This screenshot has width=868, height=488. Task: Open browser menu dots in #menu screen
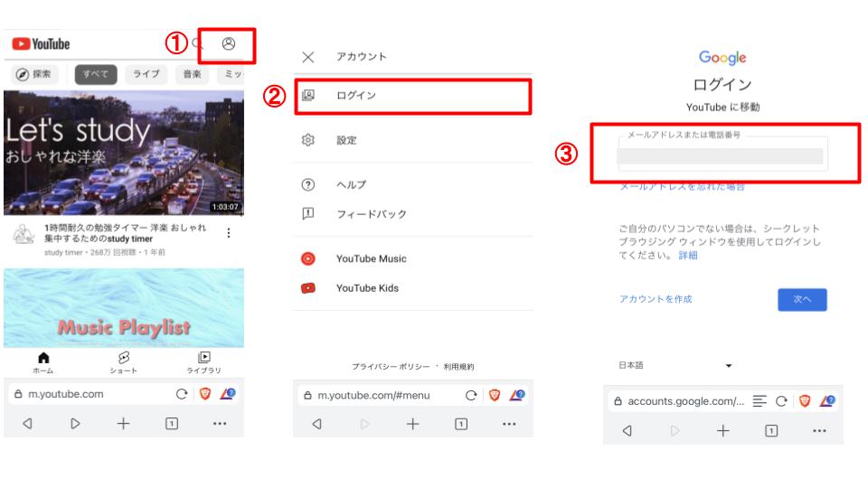(x=509, y=425)
